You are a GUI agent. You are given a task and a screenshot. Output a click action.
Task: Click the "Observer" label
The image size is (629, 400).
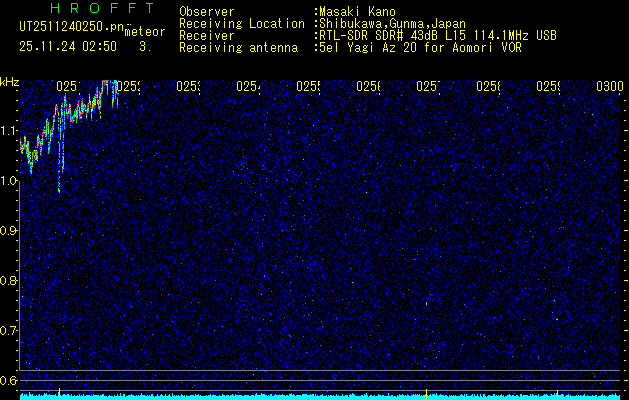pos(207,11)
